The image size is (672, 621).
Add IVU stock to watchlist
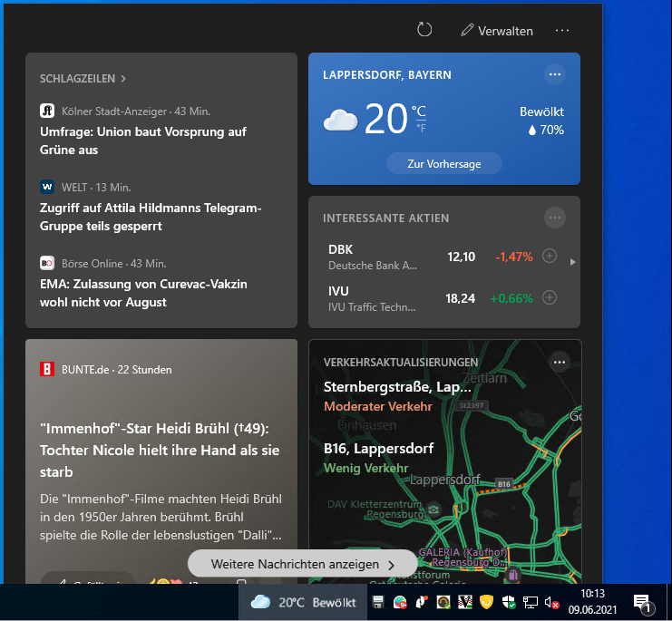point(549,297)
